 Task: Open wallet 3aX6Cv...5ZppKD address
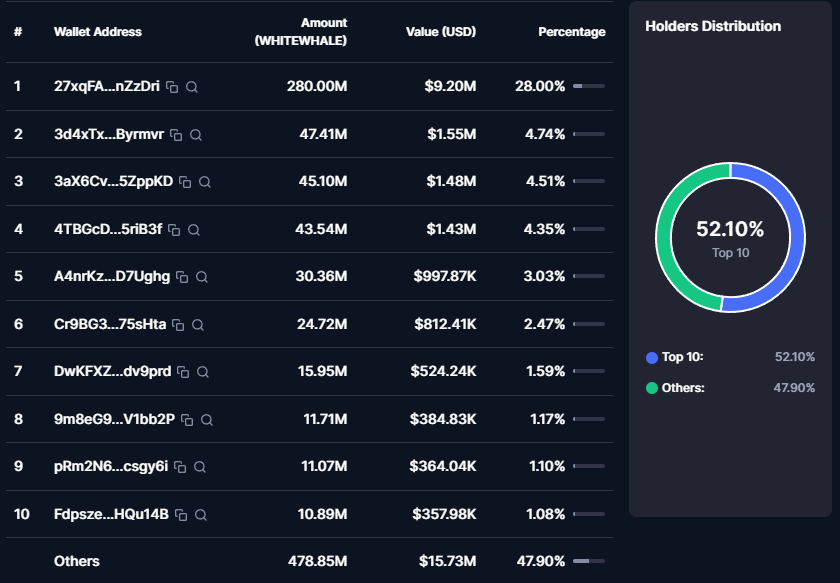pyautogui.click(x=113, y=181)
